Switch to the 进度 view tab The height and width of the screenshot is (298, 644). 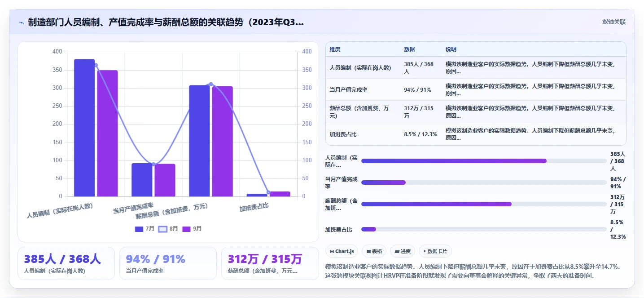pyautogui.click(x=403, y=251)
